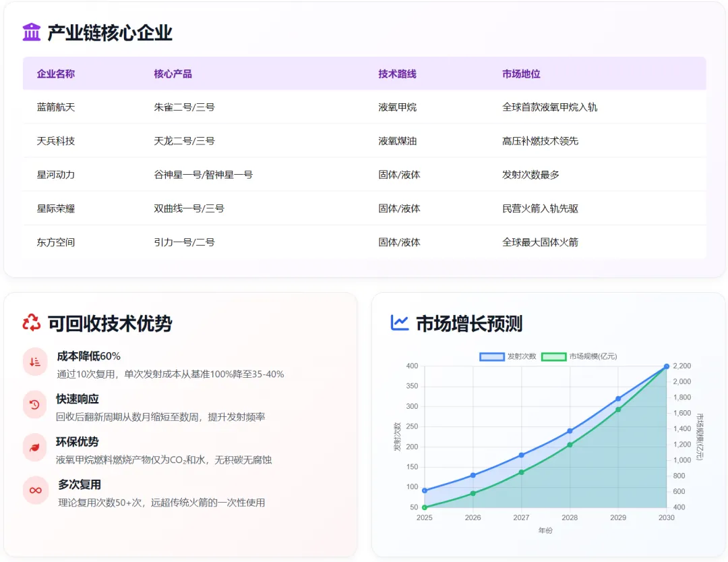Click the history clock icon next to 快速响应

pyautogui.click(x=35, y=404)
